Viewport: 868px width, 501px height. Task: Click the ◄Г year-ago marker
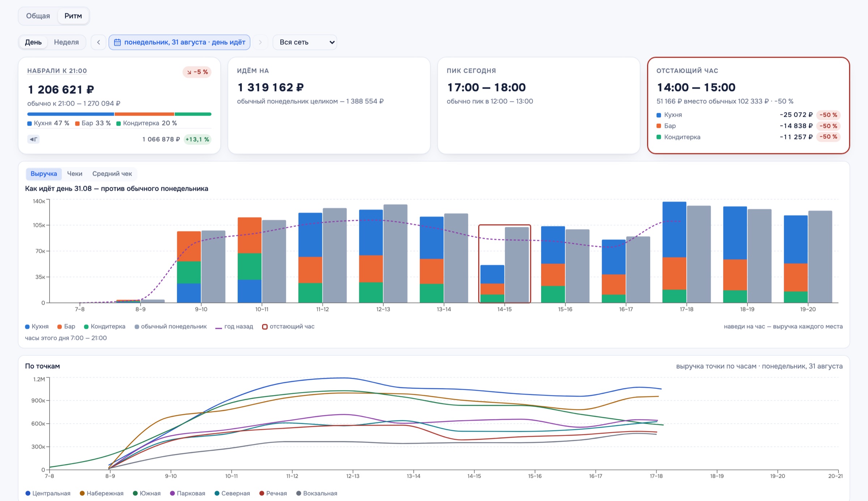34,139
